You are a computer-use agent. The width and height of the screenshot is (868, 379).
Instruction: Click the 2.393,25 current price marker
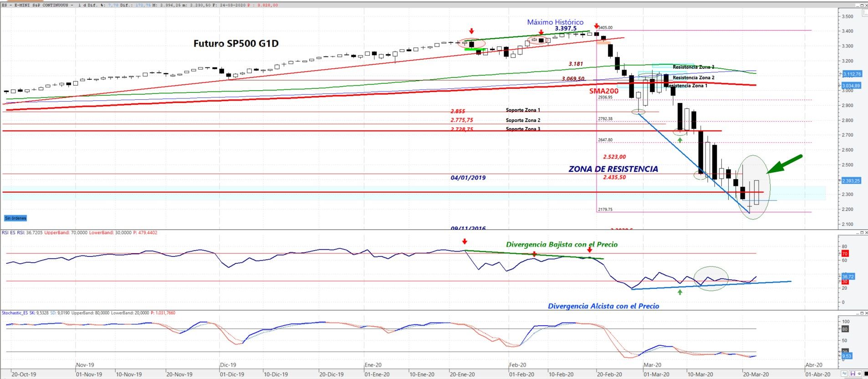[x=851, y=181]
